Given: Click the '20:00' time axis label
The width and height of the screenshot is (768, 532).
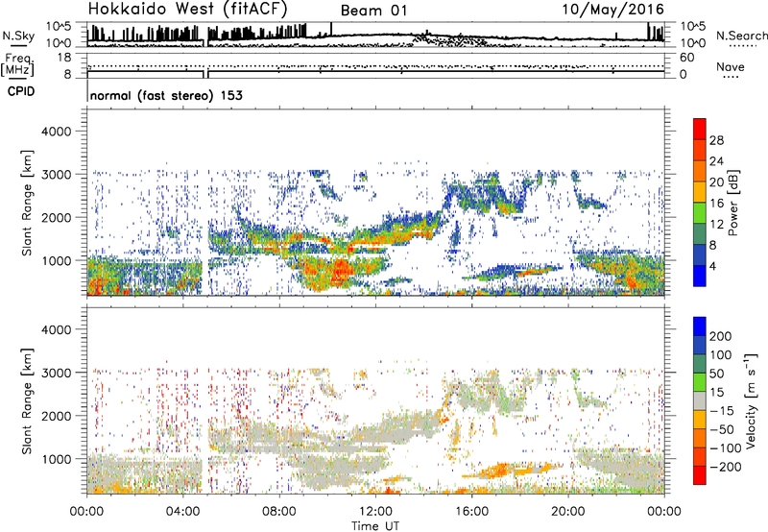Looking at the screenshot, I should [567, 512].
